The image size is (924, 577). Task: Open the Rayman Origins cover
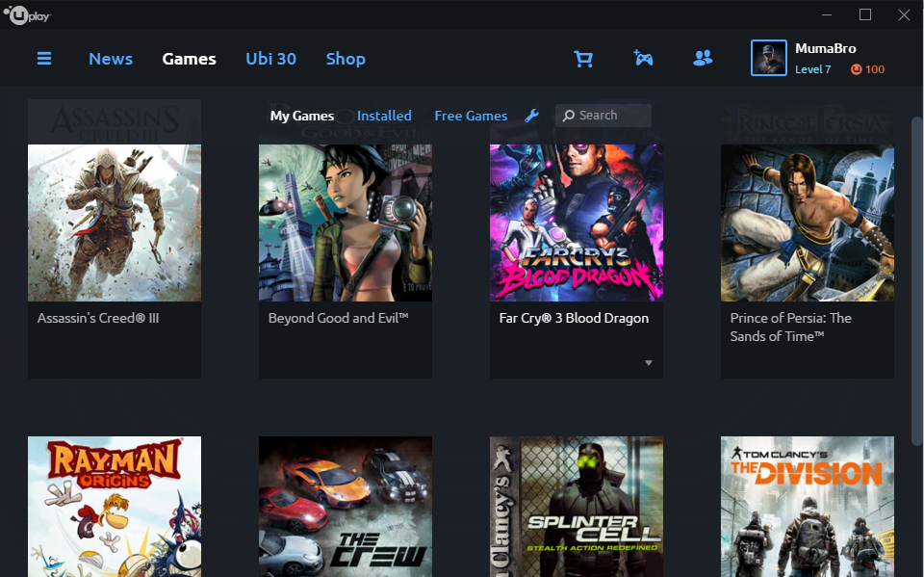(x=115, y=507)
